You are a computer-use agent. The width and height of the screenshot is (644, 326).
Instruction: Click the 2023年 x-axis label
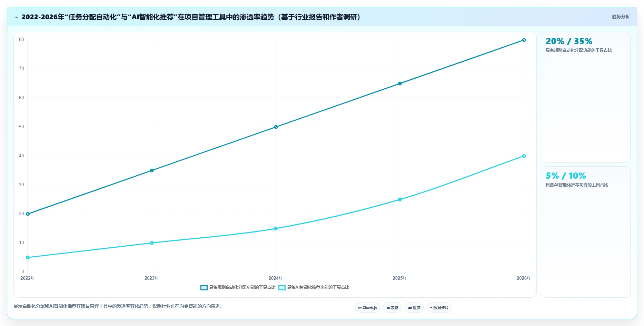[x=152, y=278]
